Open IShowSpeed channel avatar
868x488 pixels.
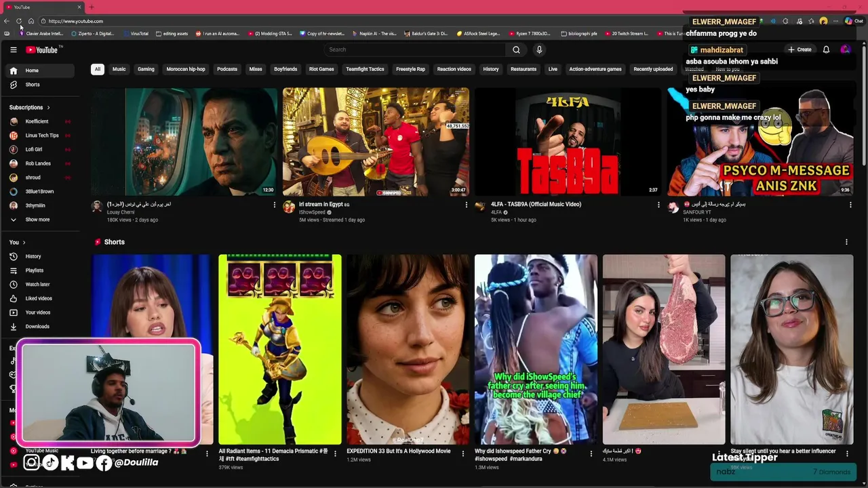[289, 207]
